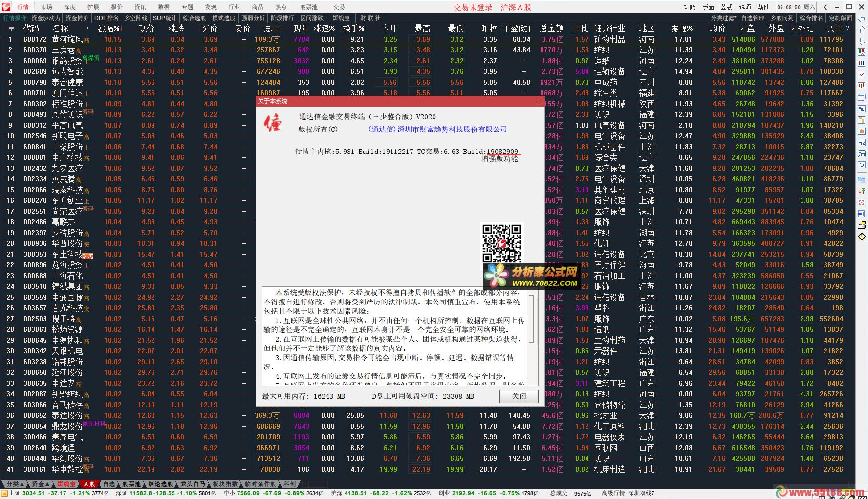Click the red-green up/down arrows icon

(861, 191)
